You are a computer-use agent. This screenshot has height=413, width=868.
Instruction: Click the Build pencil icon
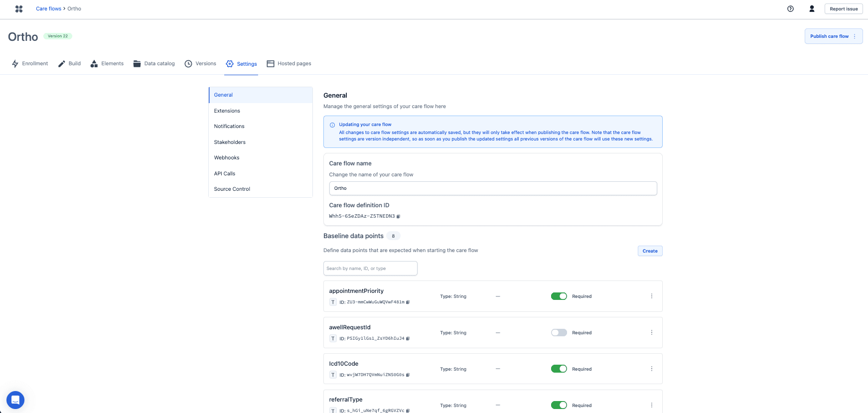tap(62, 64)
